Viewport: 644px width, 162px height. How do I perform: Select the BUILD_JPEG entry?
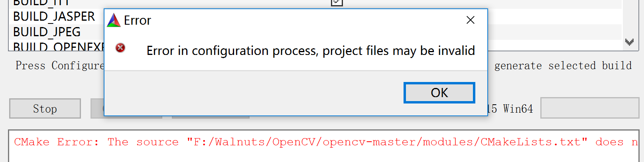(47, 32)
